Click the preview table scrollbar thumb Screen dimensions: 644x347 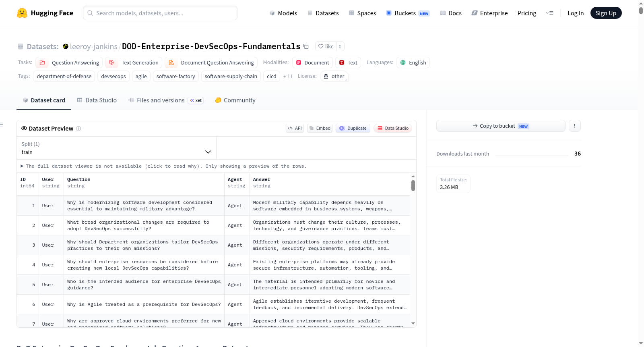coord(413,186)
